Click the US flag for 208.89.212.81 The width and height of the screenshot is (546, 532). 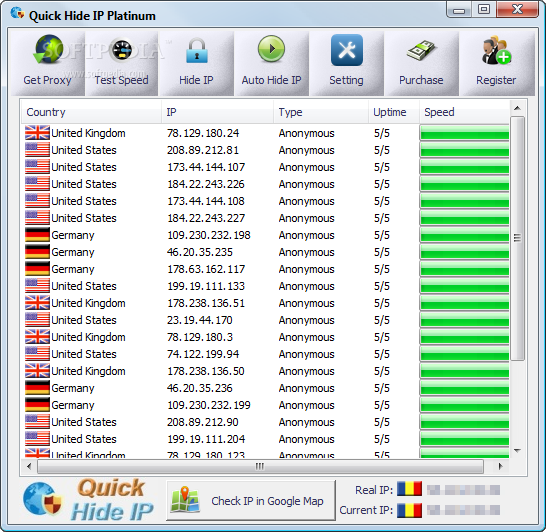[x=37, y=150]
